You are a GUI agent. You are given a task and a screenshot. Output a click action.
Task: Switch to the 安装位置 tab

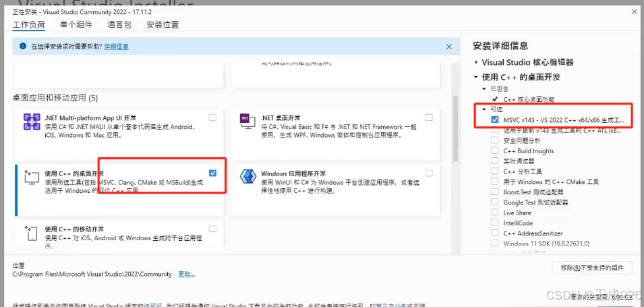point(163,25)
